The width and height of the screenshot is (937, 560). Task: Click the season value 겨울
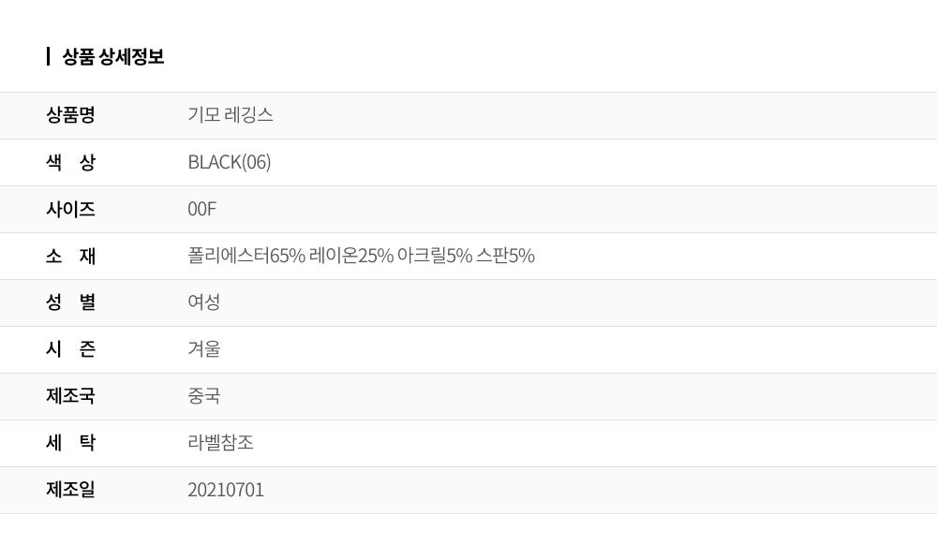(x=204, y=349)
